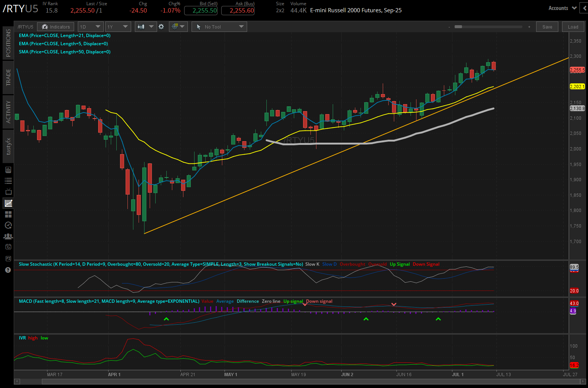The height and width of the screenshot is (388, 588).
Task: Click the No Tool pointer arrow icon
Action: click(x=199, y=27)
